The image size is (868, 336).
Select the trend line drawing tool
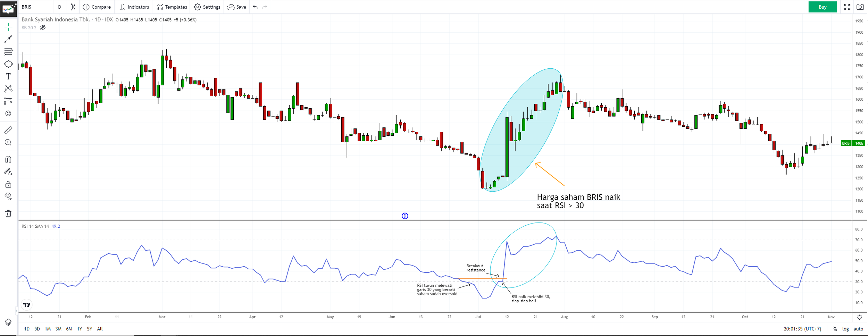coord(8,39)
